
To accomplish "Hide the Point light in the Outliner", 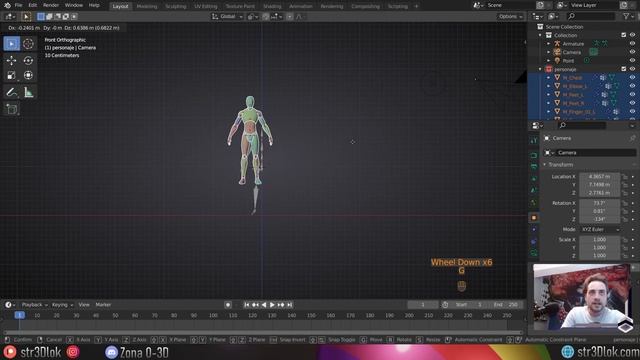I will click(632, 61).
